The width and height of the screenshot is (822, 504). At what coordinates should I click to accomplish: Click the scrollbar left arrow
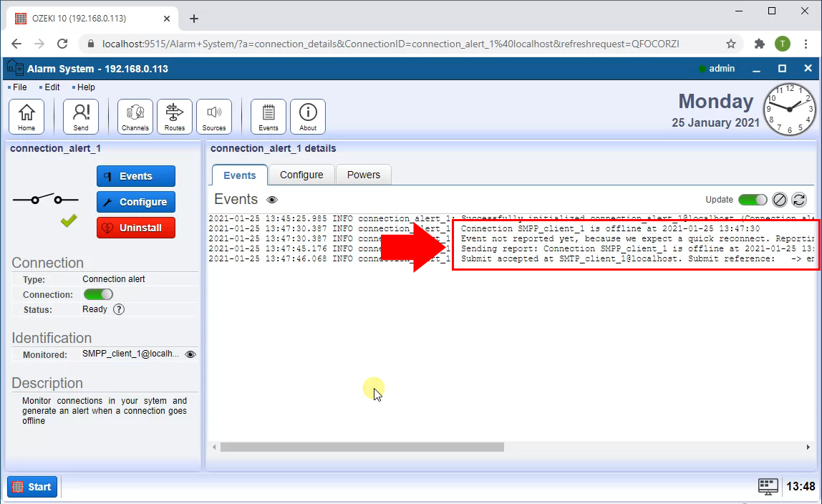[214, 447]
